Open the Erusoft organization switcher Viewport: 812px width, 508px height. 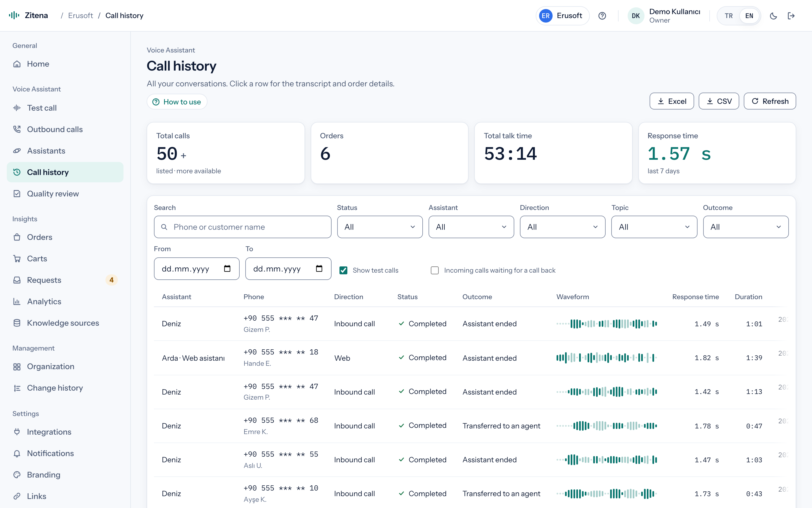(x=562, y=16)
